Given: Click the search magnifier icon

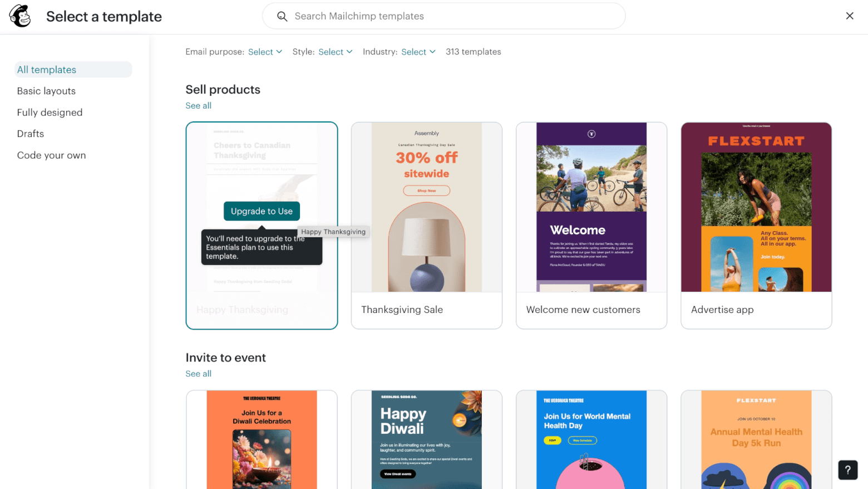Looking at the screenshot, I should [x=282, y=16].
